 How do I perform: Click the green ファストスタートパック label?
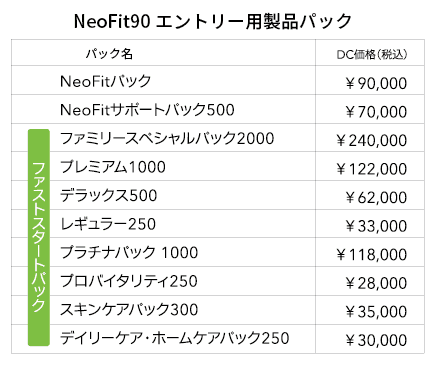click(x=39, y=237)
